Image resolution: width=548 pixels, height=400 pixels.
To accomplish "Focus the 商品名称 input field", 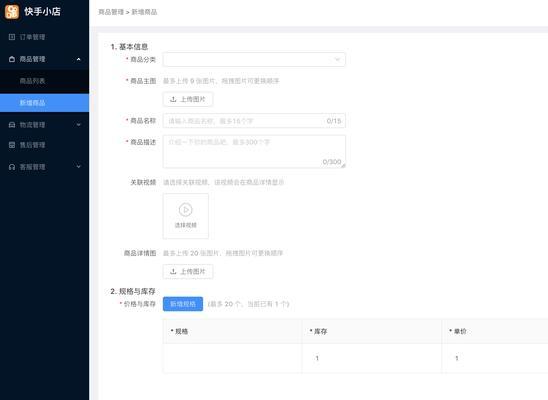I will 254,121.
